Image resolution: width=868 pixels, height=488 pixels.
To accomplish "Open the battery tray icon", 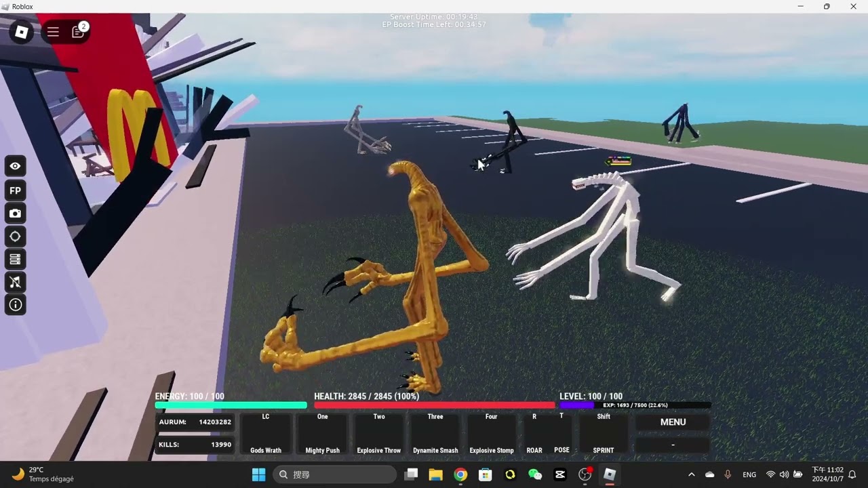I will coord(798,474).
